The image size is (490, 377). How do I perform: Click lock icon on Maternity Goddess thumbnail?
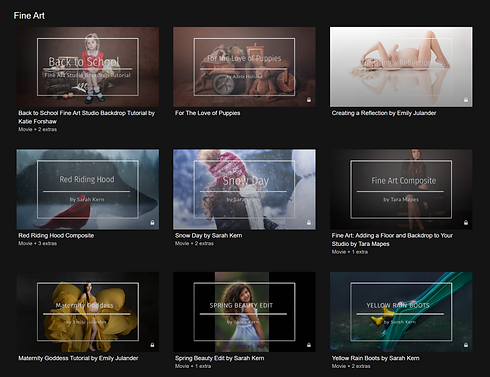click(x=152, y=345)
